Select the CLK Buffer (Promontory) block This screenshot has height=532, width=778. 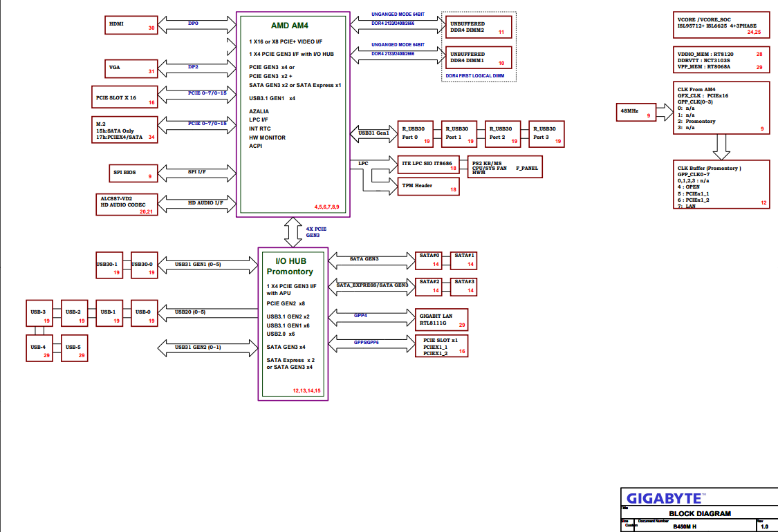(x=721, y=184)
